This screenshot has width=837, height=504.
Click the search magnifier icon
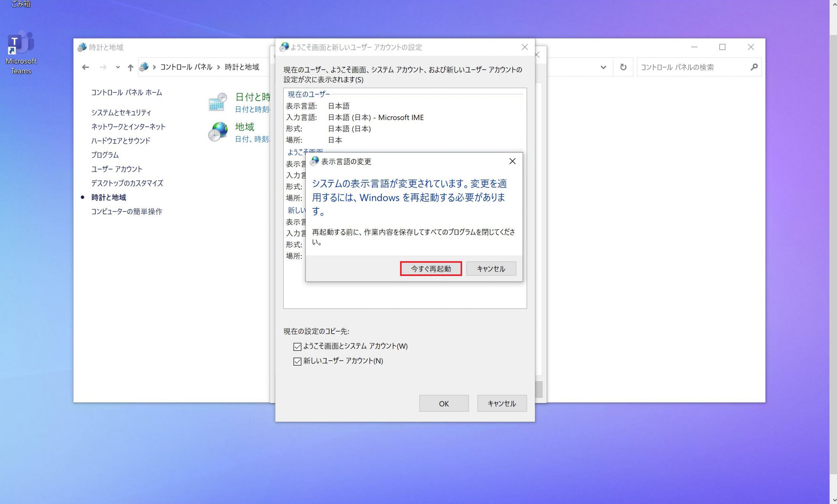pyautogui.click(x=754, y=67)
